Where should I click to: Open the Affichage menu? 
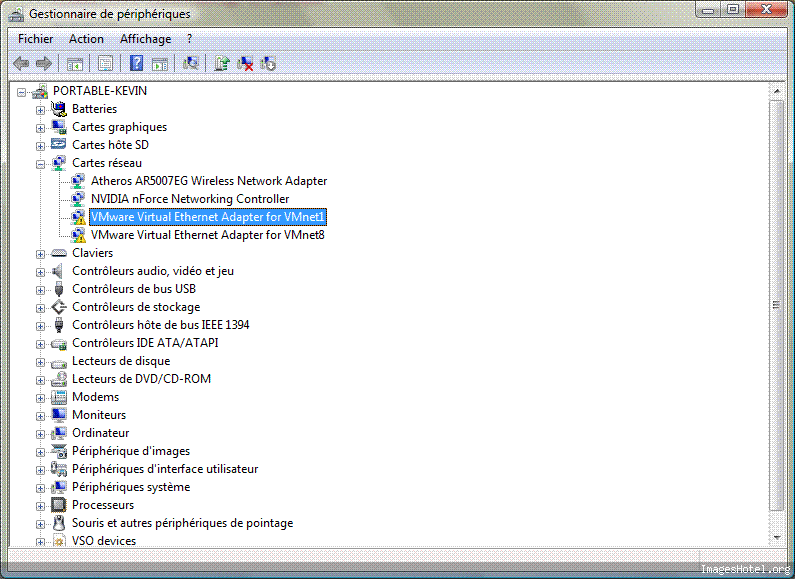(145, 39)
